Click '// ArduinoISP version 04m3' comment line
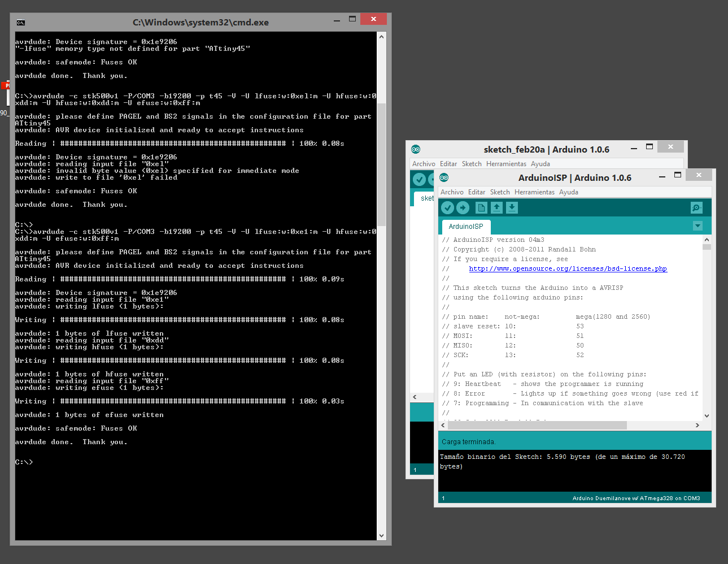 (x=493, y=240)
